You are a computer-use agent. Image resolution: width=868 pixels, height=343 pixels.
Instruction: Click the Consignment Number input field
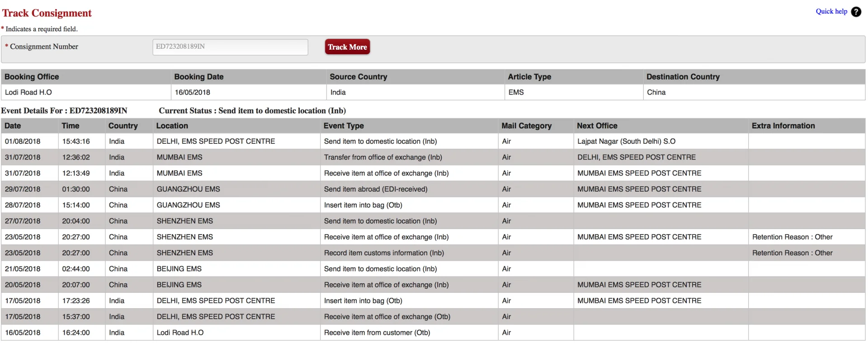pos(230,47)
